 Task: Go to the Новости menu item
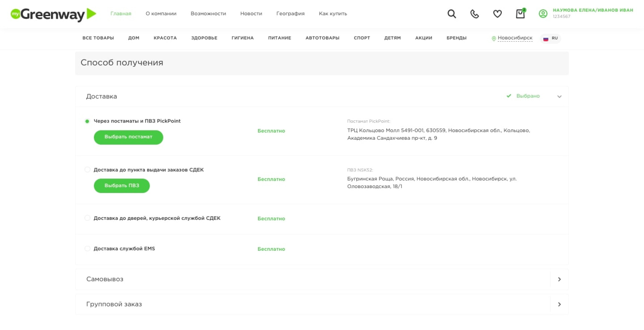[251, 14]
